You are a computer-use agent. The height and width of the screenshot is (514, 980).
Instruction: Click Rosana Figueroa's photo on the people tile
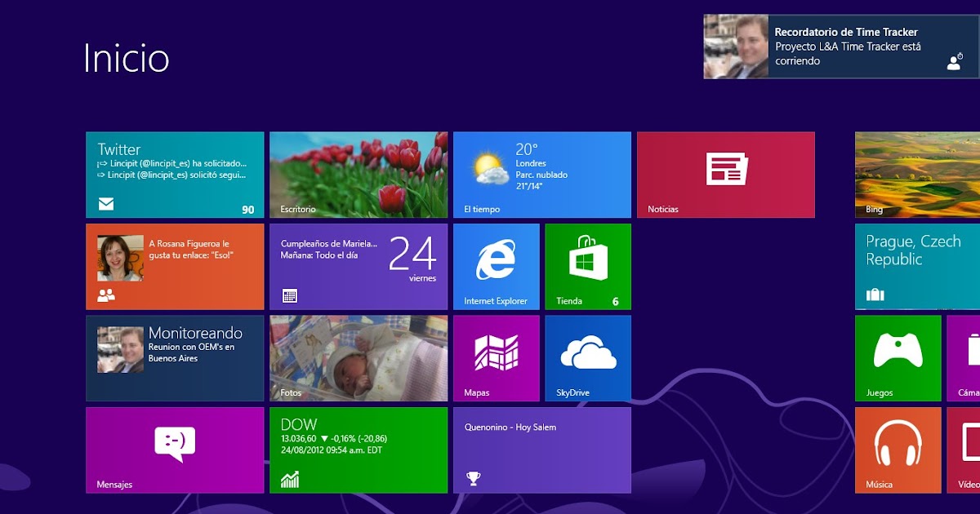coord(120,259)
